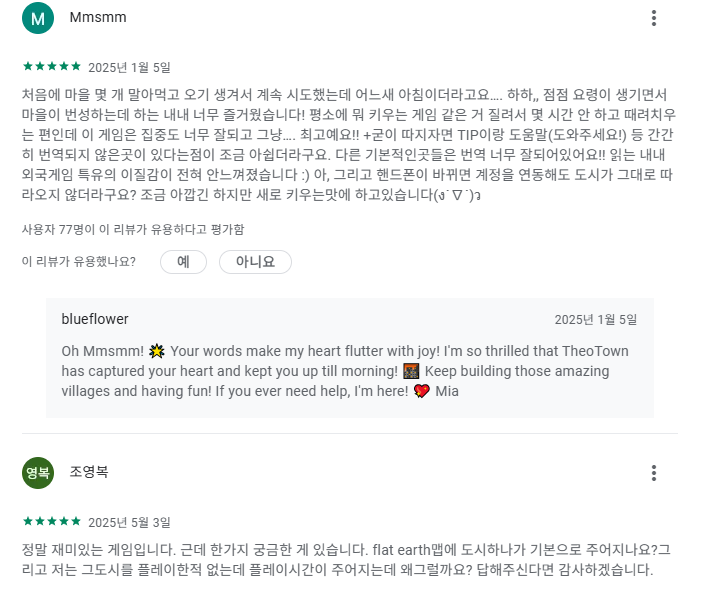This screenshot has width=703, height=589.
Task: Click the 77 users found helpful text
Action: coord(133,230)
